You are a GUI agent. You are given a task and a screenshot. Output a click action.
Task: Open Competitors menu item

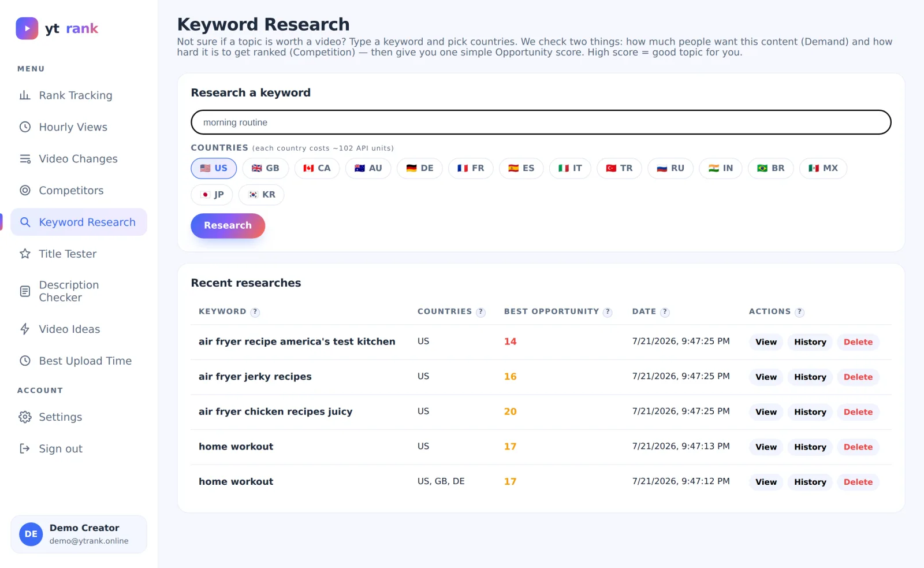coord(79,191)
